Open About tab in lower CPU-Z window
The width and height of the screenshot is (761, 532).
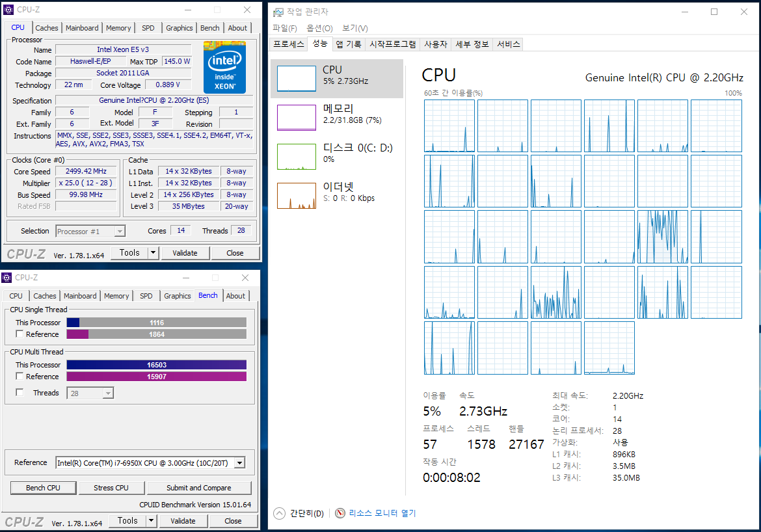pos(235,296)
